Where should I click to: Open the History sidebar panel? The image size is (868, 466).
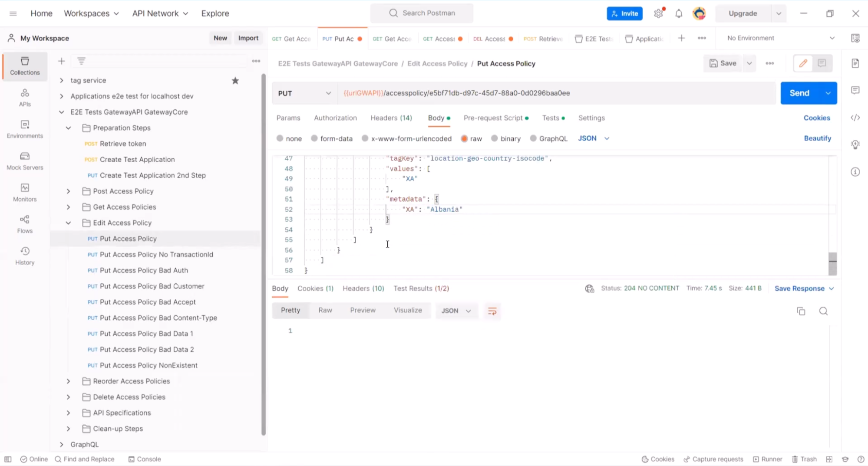(x=25, y=256)
